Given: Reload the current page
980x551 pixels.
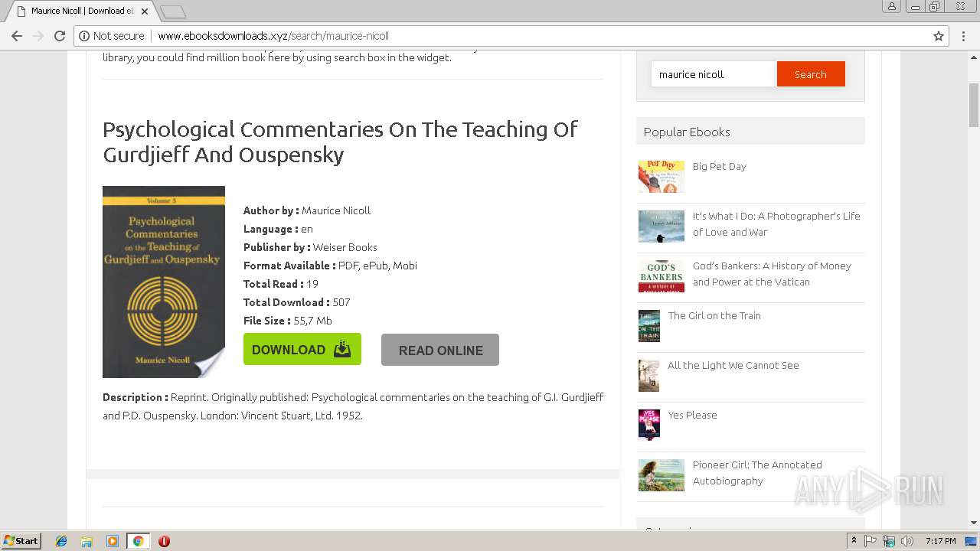Looking at the screenshot, I should 60,36.
